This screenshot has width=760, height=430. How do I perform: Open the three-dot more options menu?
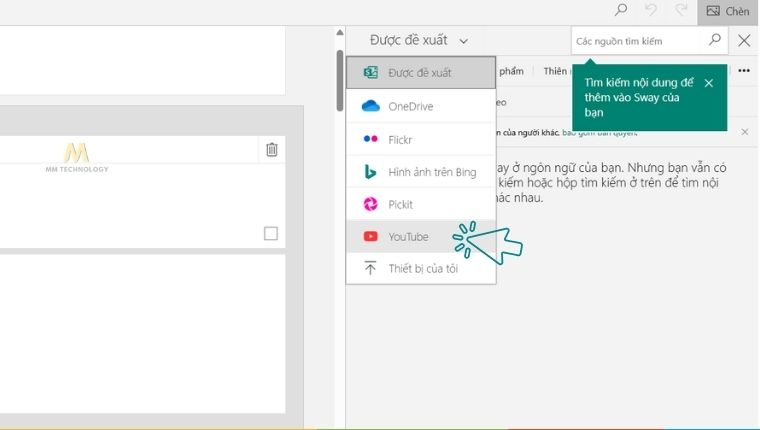(x=744, y=71)
